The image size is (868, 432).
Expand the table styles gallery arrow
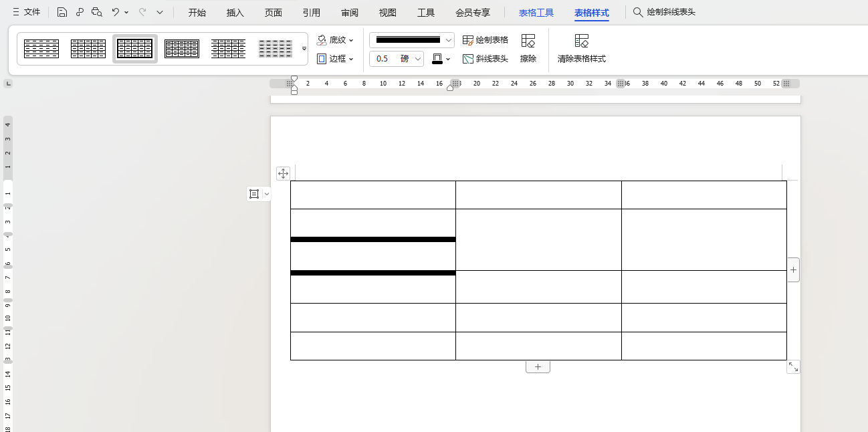click(x=304, y=49)
